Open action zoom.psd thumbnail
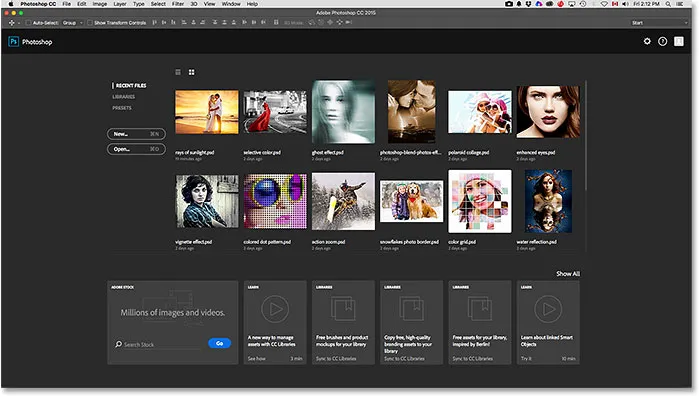 tap(343, 201)
